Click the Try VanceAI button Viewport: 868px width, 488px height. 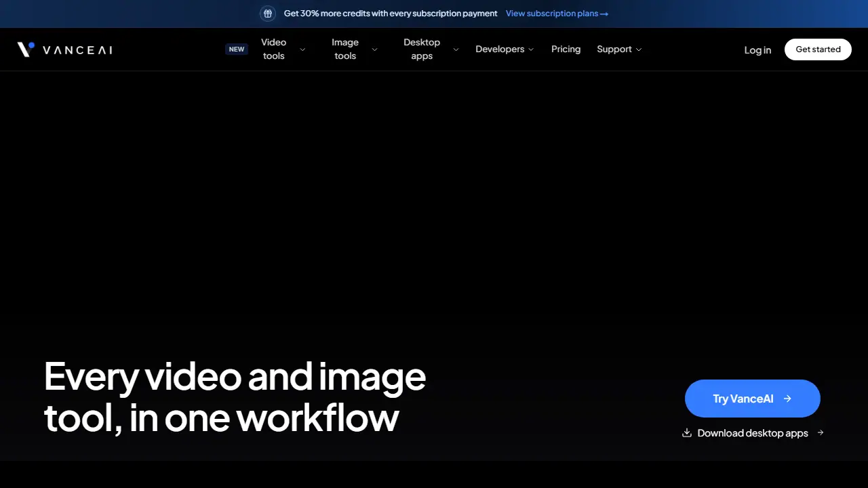point(753,399)
